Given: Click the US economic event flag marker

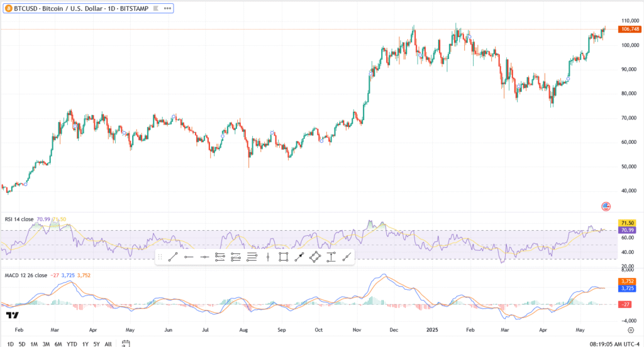Looking at the screenshot, I should (x=606, y=206).
